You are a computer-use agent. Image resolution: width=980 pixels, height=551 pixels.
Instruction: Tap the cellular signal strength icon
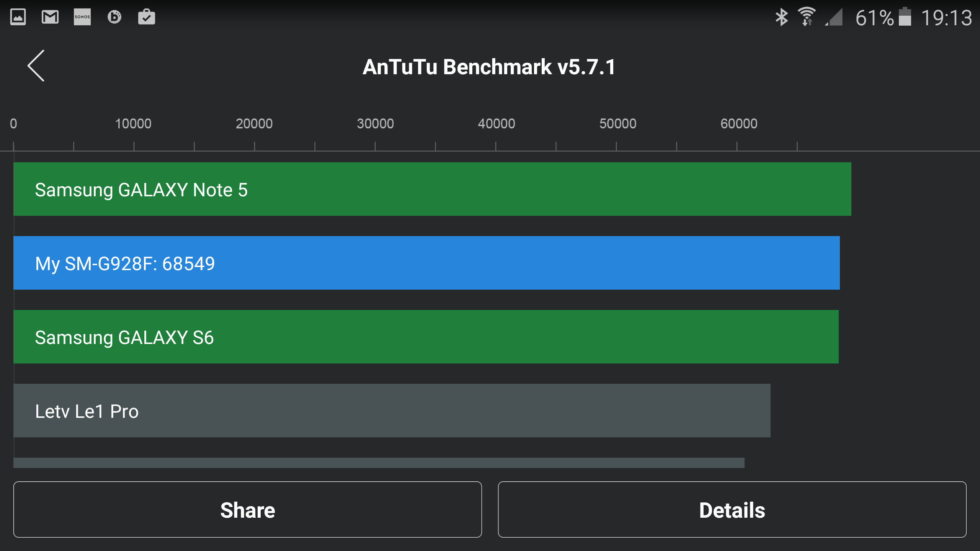pos(834,18)
